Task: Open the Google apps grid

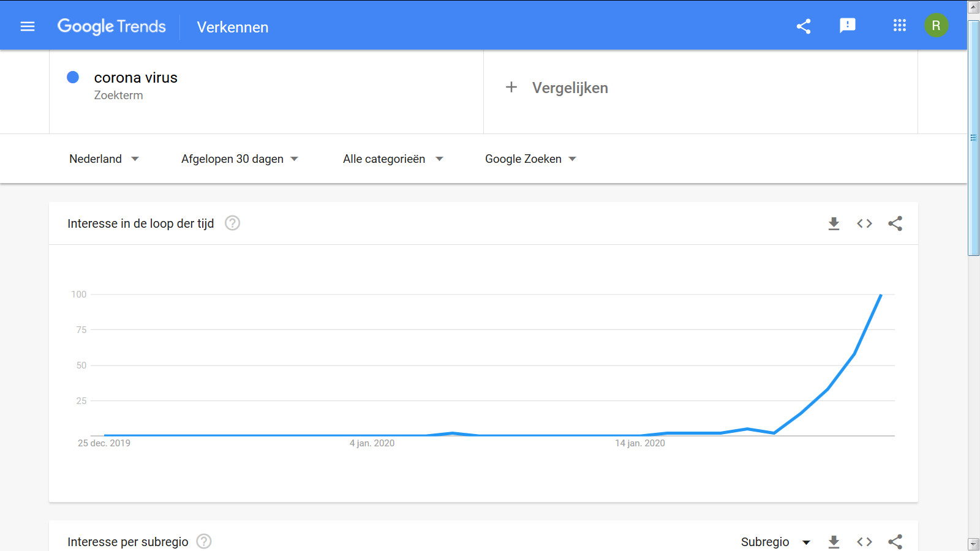Action: point(899,26)
